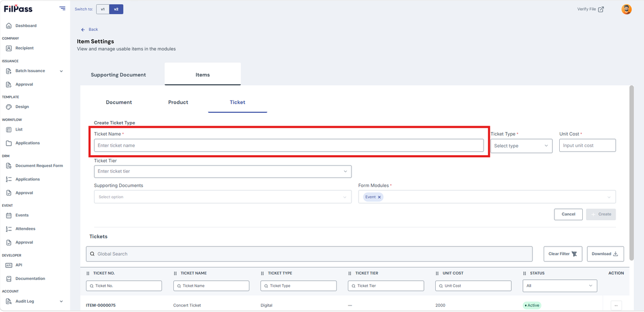This screenshot has width=644, height=312.
Task: Click the Global Search field
Action: [309, 254]
